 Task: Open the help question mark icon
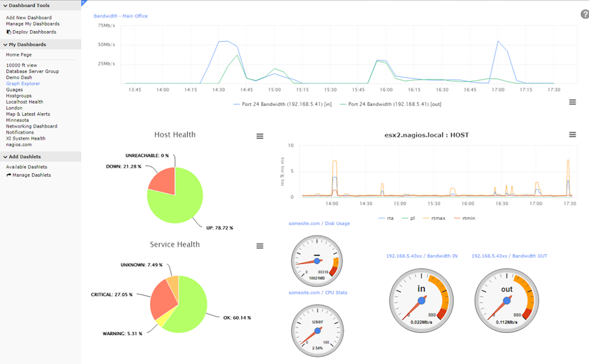click(x=585, y=14)
